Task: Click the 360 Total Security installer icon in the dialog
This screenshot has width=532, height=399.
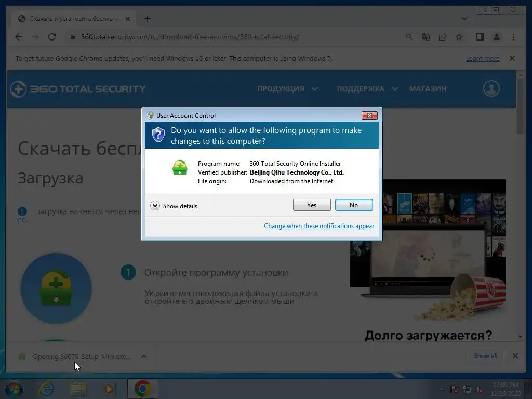Action: coord(179,168)
